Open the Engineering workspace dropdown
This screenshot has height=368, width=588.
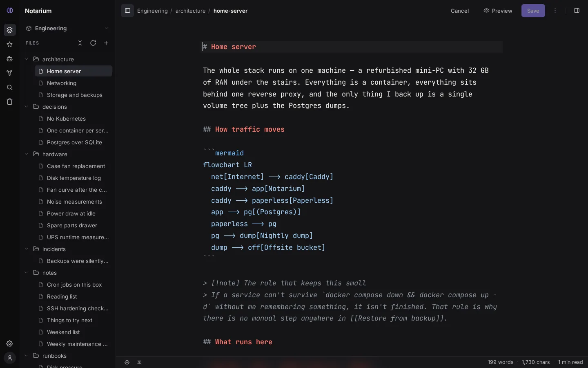pos(67,28)
